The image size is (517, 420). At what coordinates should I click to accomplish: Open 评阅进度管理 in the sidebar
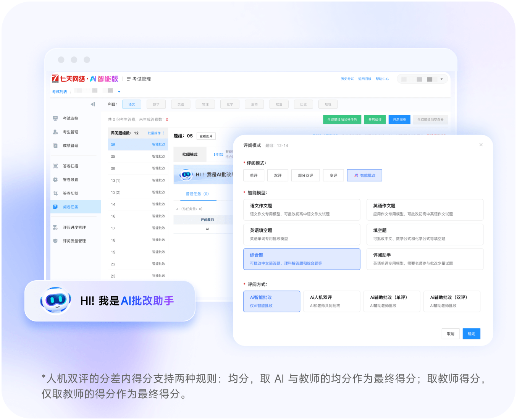[74, 228]
